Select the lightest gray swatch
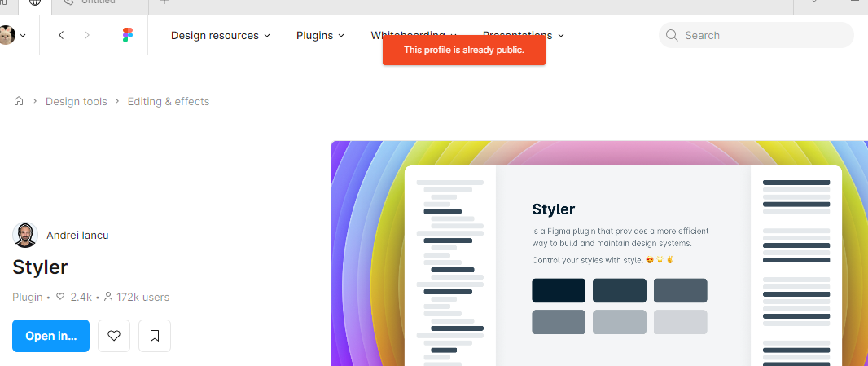Viewport: 868px width, 366px height. [681, 322]
